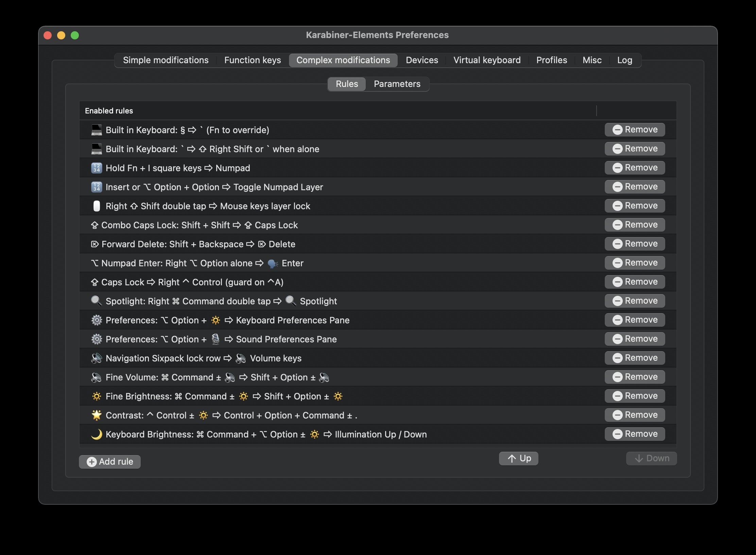756x555 pixels.
Task: Select the Rules sub-tab
Action: coord(347,84)
